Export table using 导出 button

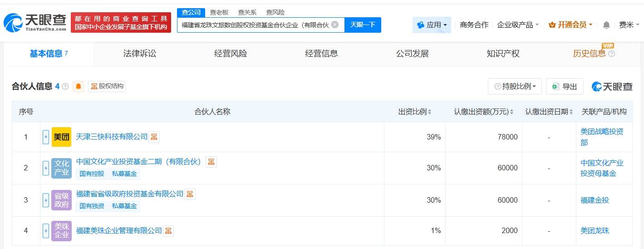565,86
